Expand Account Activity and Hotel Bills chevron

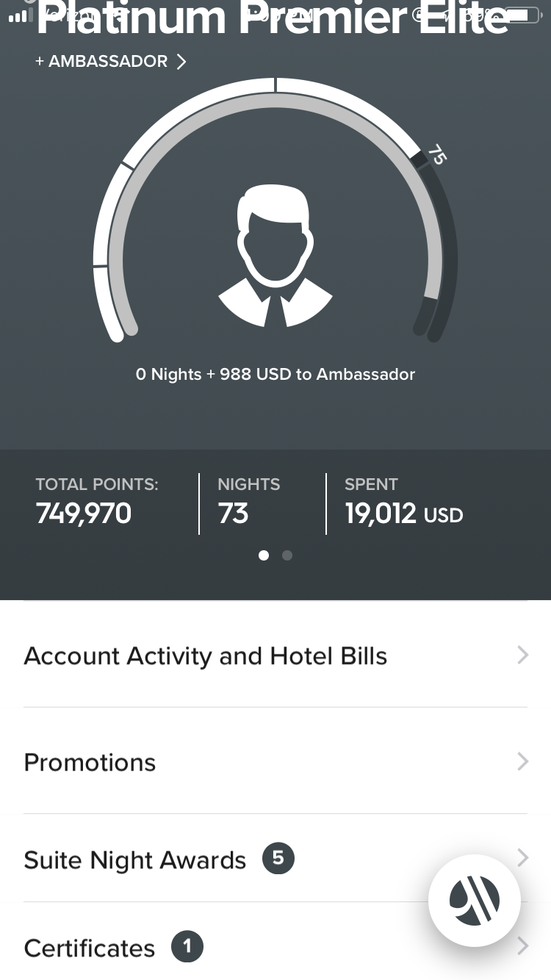coord(522,655)
